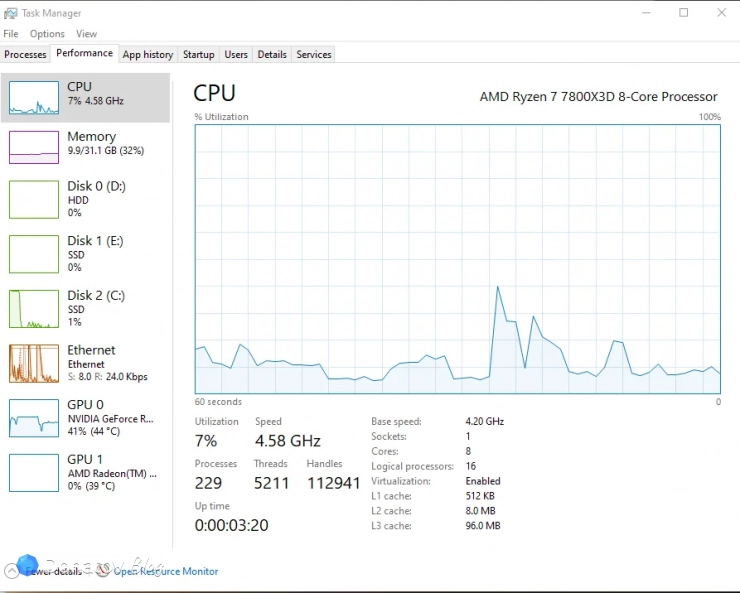Open the Startup tab

(199, 55)
